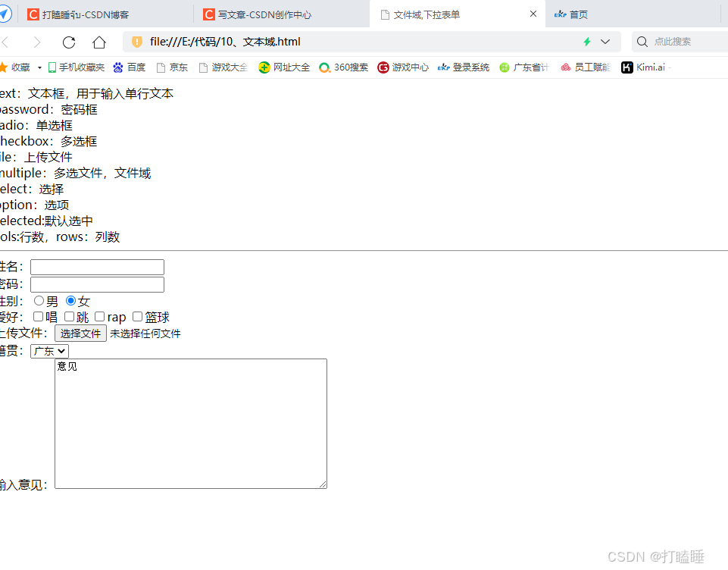Check the 唱 checkbox
This screenshot has height=570, width=728.
[x=38, y=316]
